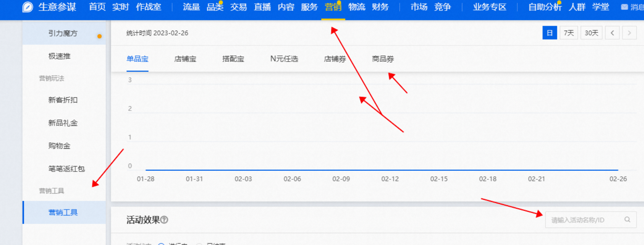
Task: Select the 日 time range button
Action: coord(550,33)
